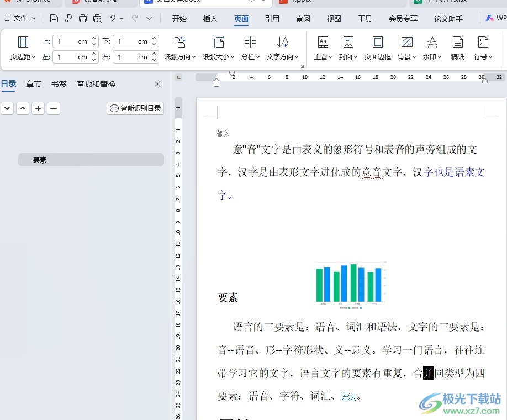Open 行号 line numbers tool
The height and width of the screenshot is (420, 507).
click(483, 48)
